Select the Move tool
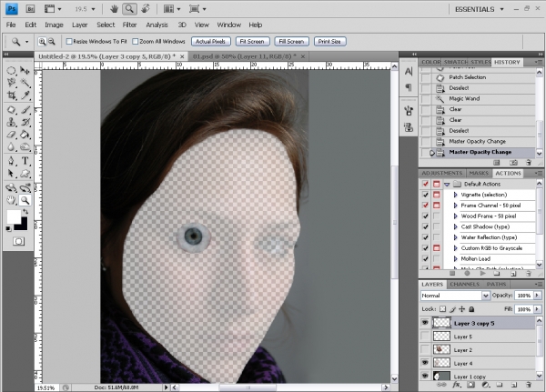546x392 pixels. click(25, 71)
